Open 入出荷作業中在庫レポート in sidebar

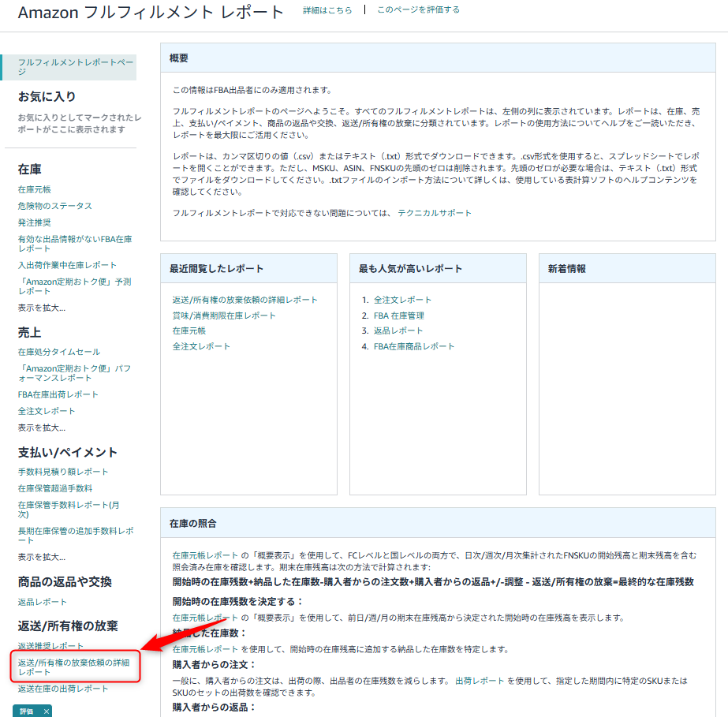[67, 265]
